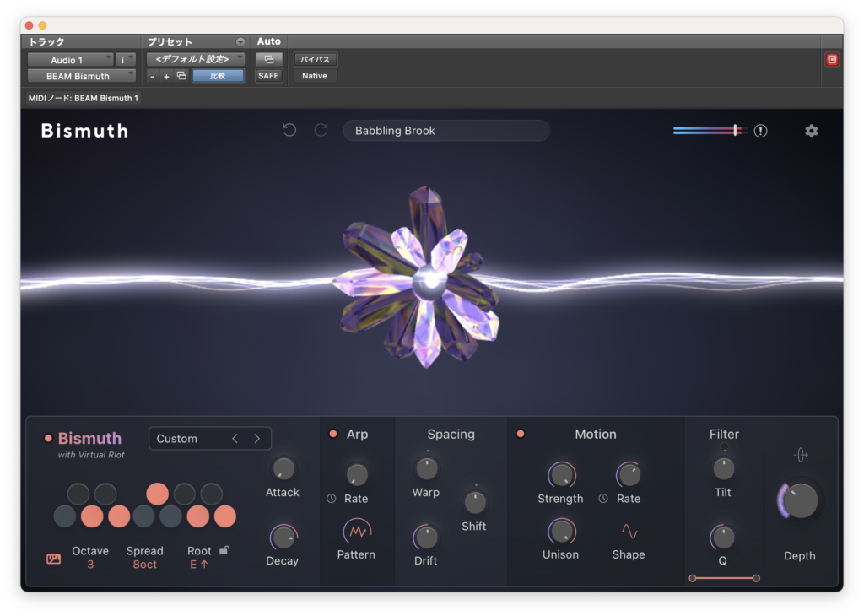
Task: Click the Auto header label
Action: (269, 41)
